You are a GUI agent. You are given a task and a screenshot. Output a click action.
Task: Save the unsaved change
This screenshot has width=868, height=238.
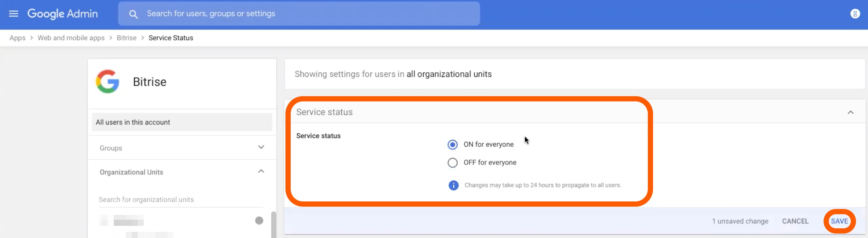click(839, 221)
